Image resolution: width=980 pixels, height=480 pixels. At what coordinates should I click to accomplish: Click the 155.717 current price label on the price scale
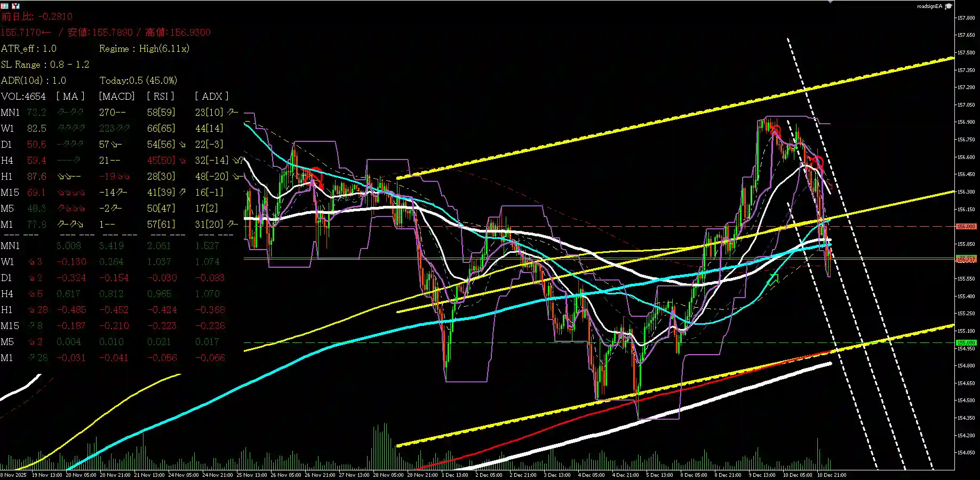click(x=966, y=260)
